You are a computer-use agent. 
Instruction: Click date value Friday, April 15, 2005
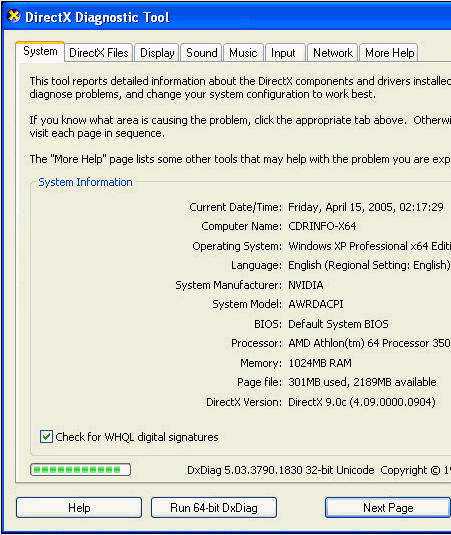(366, 207)
